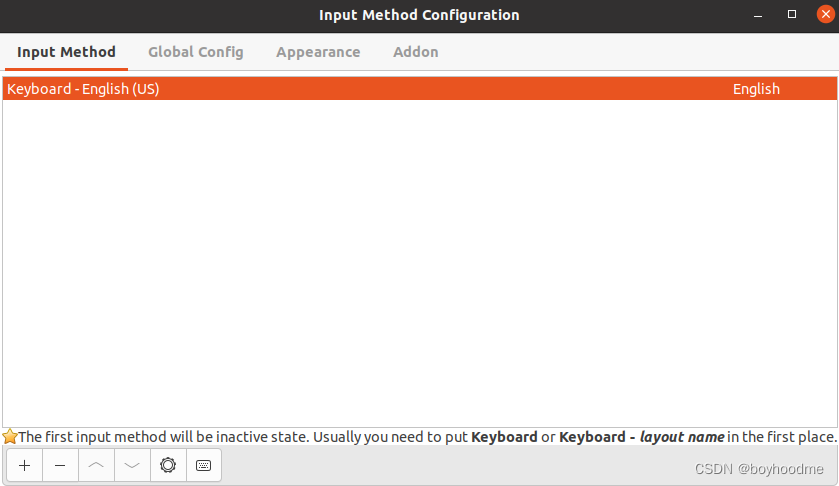Open configuration for selected input method
The width and height of the screenshot is (839, 486).
168,466
